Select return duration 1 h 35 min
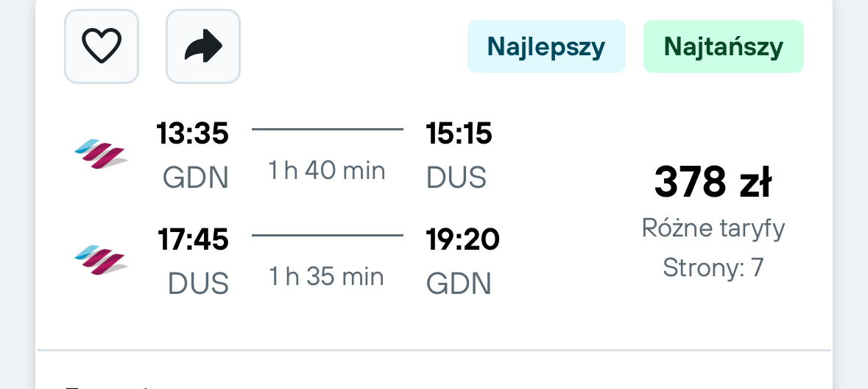Image resolution: width=868 pixels, height=389 pixels. pyautogui.click(x=327, y=276)
